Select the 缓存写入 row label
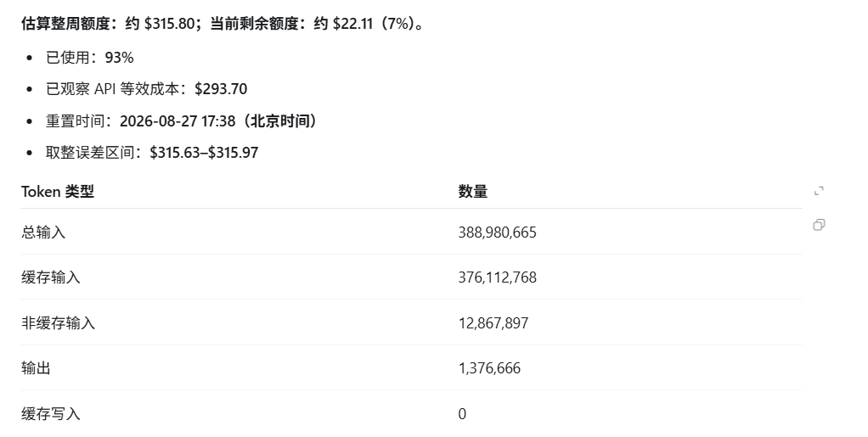This screenshot has height=437, width=868. (x=51, y=413)
